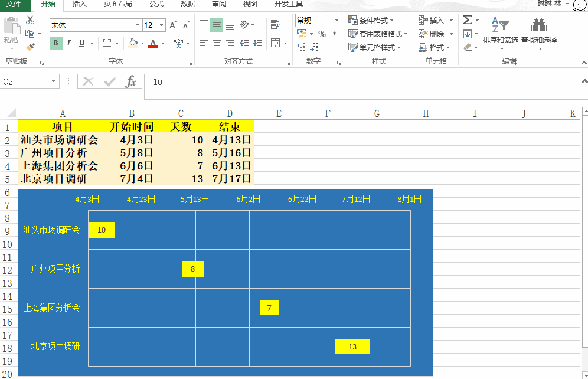Click the Fill down arrow icon

pos(467,34)
